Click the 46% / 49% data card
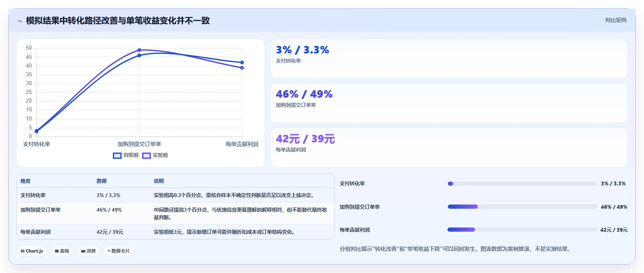Screen dimensions: 644x273 pos(449,103)
